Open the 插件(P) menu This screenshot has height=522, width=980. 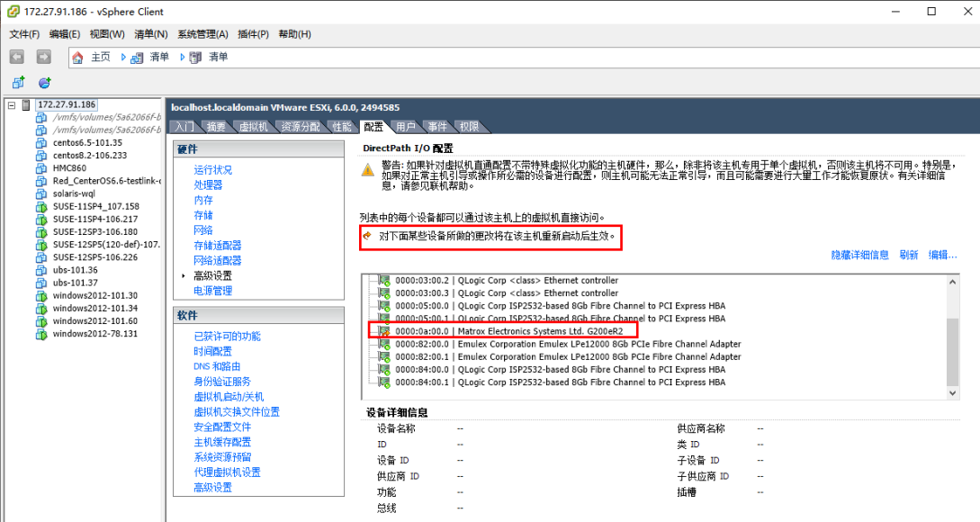tap(253, 34)
